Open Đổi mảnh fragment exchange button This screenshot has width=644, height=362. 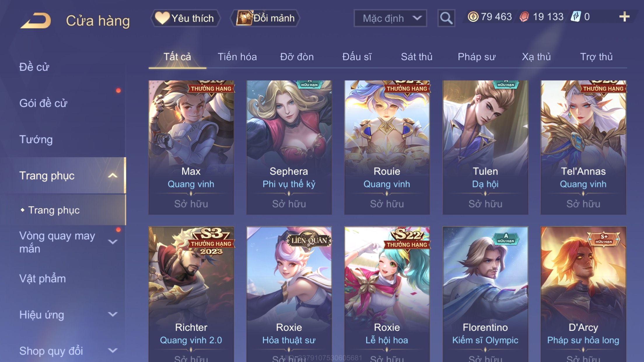(x=265, y=18)
